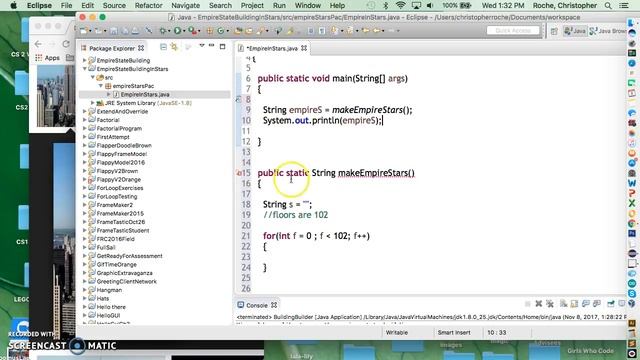Select the Package Explorer tab
Image resolution: width=640 pixels, height=360 pixels.
pyautogui.click(x=112, y=48)
